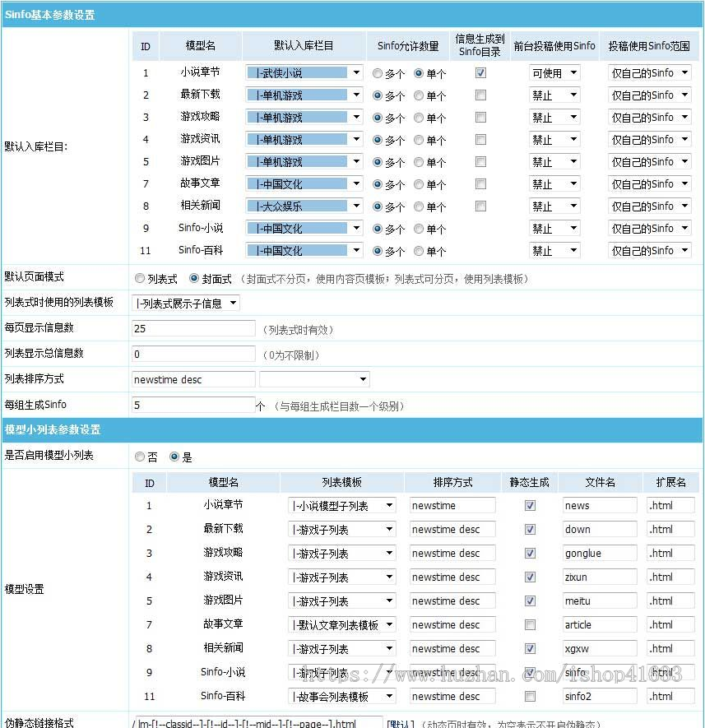705x728 pixels.
Task: Click the Sinfo允许数量 column header
Action: point(408,45)
